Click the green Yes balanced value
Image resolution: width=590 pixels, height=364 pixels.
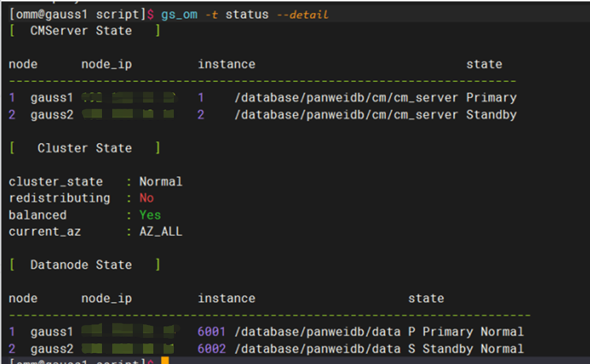coord(150,215)
